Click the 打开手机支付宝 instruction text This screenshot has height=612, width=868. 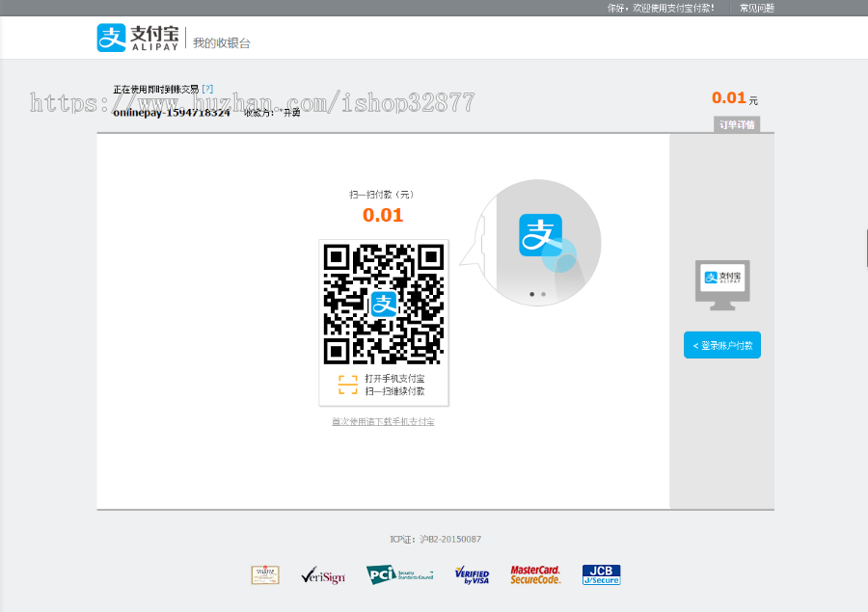tap(394, 379)
